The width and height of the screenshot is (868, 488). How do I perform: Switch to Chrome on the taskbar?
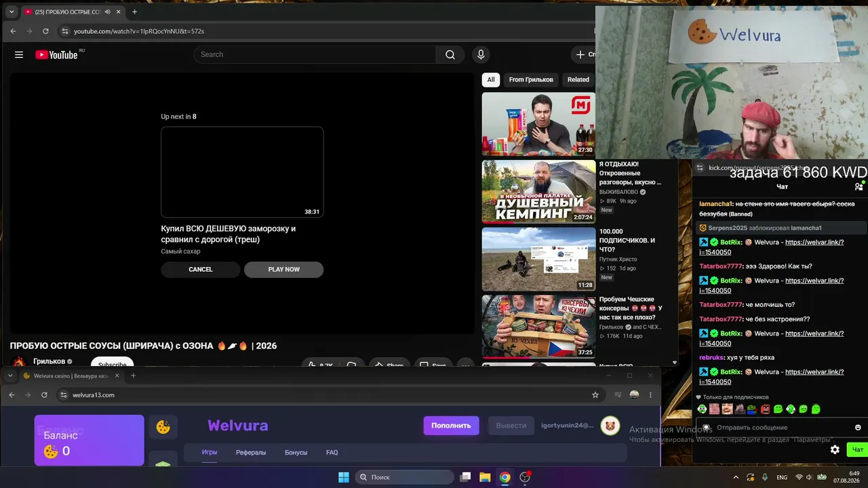(505, 477)
